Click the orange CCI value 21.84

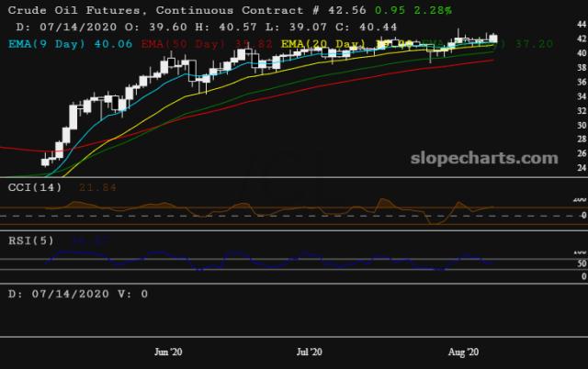[x=96, y=188]
